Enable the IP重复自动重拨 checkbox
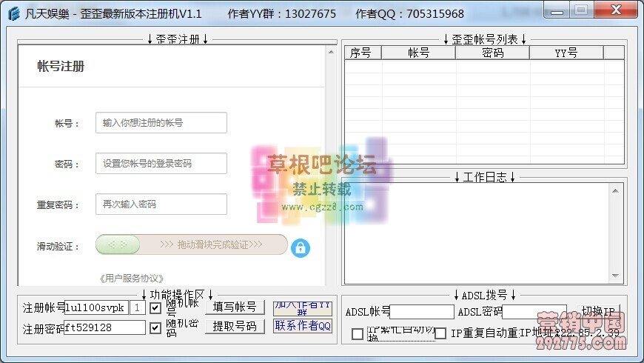 [x=440, y=333]
